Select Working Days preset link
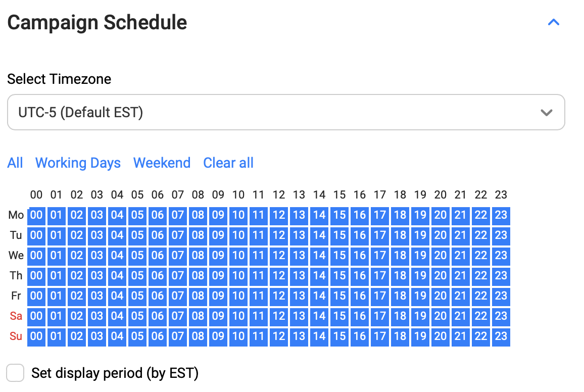 pyautogui.click(x=78, y=163)
